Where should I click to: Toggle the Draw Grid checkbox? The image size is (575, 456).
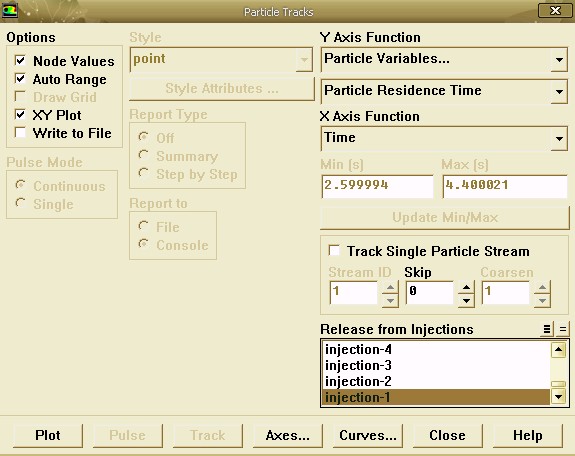click(20, 96)
